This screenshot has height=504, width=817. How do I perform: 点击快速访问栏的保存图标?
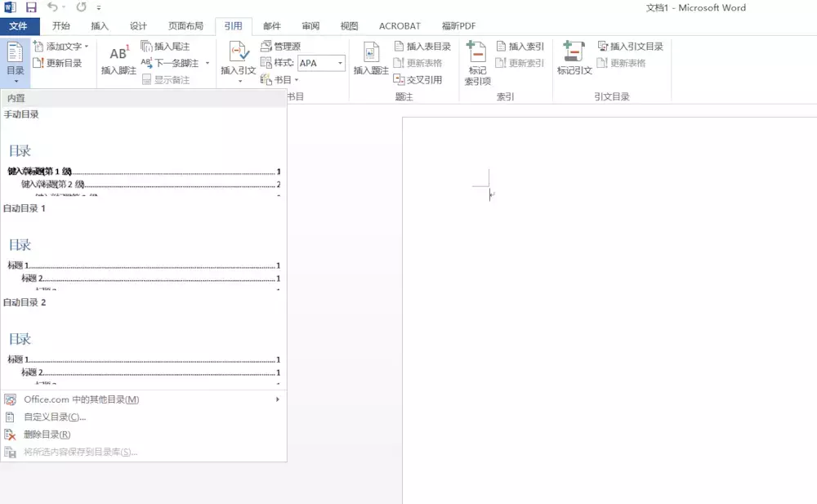pos(31,7)
